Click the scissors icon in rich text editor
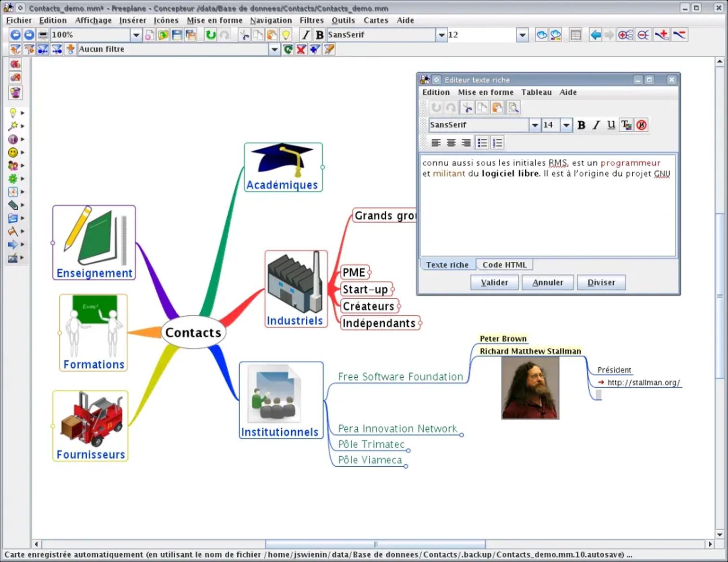The image size is (728, 562). point(467,107)
